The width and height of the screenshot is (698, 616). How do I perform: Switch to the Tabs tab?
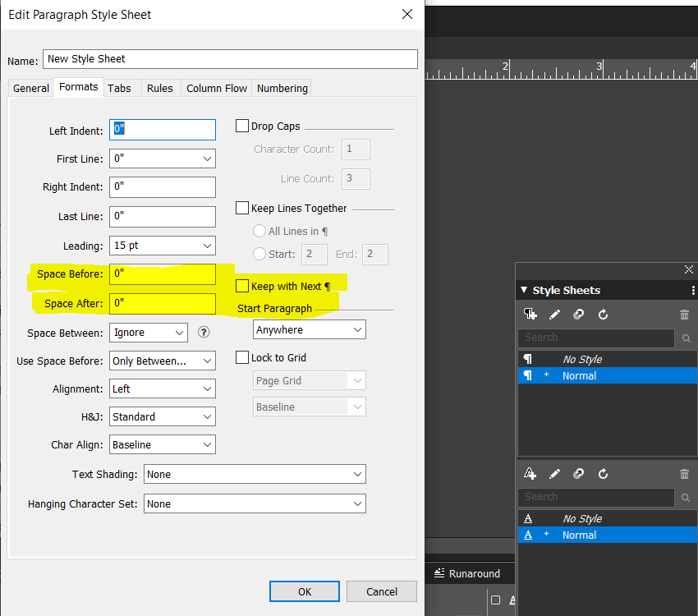click(x=119, y=88)
